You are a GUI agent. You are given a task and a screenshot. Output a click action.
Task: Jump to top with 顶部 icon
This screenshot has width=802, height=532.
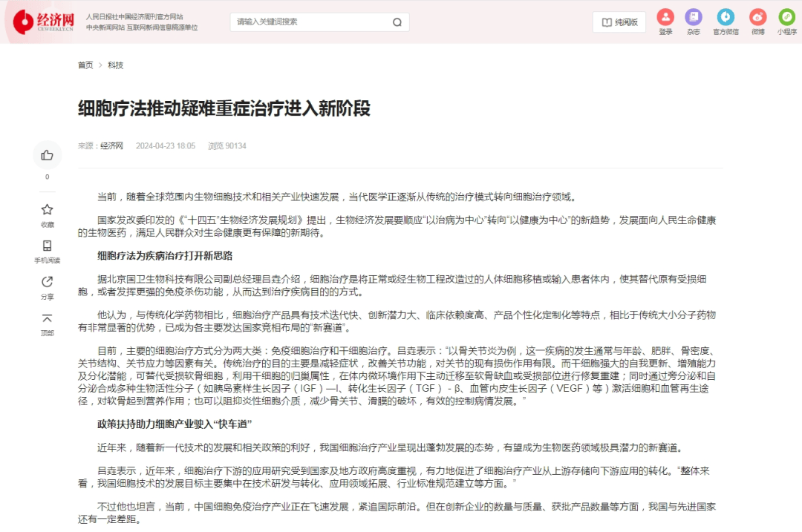tap(48, 318)
